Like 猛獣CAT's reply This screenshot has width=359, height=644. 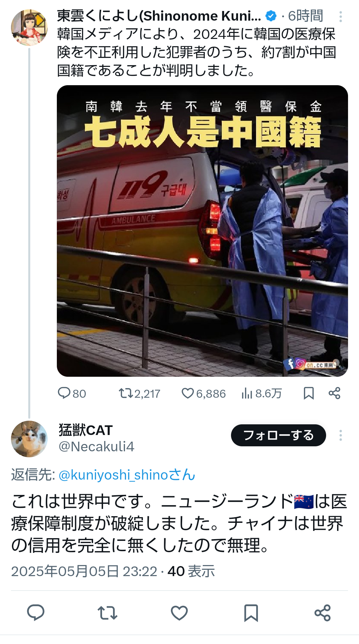coord(179,613)
